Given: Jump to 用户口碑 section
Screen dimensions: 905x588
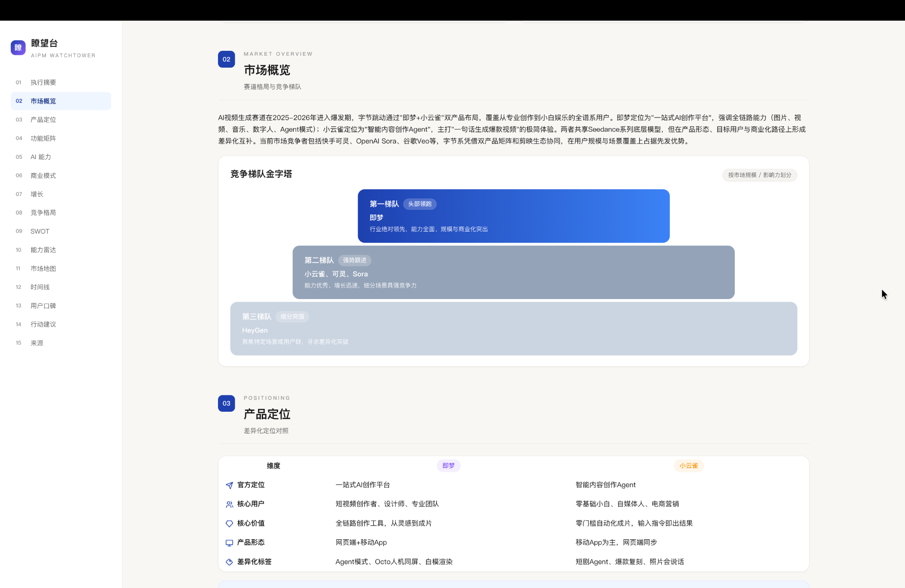Looking at the screenshot, I should pyautogui.click(x=61, y=306).
